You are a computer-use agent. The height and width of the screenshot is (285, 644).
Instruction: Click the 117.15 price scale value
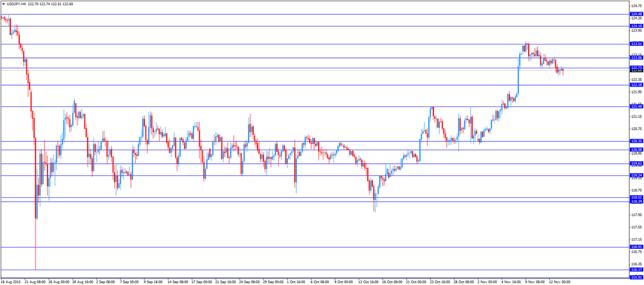pyautogui.click(x=636, y=239)
